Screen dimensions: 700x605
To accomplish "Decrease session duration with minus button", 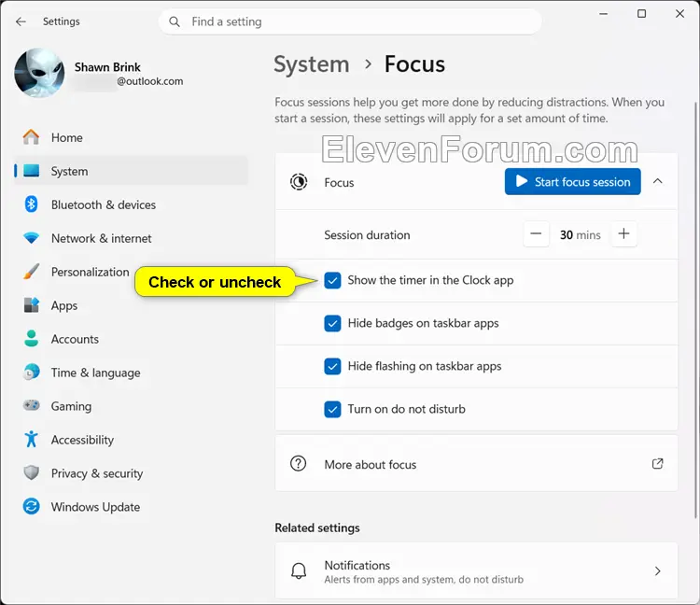I will coord(536,233).
